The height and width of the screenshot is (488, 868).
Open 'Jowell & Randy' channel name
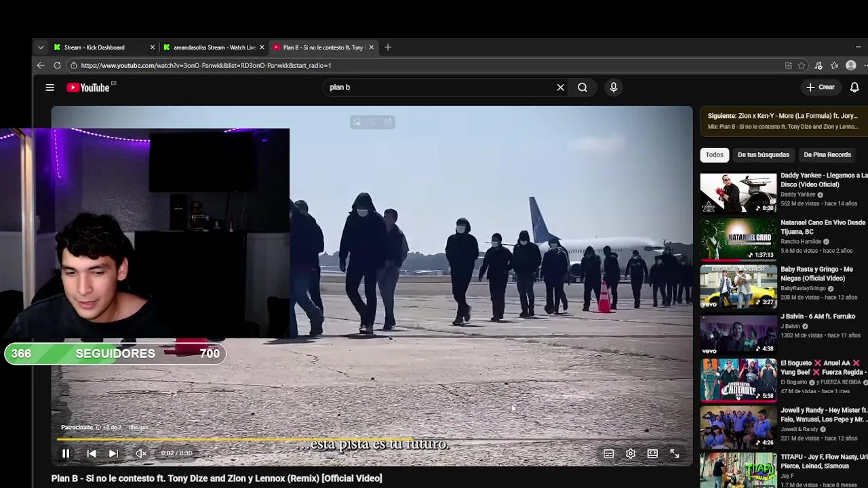point(799,429)
